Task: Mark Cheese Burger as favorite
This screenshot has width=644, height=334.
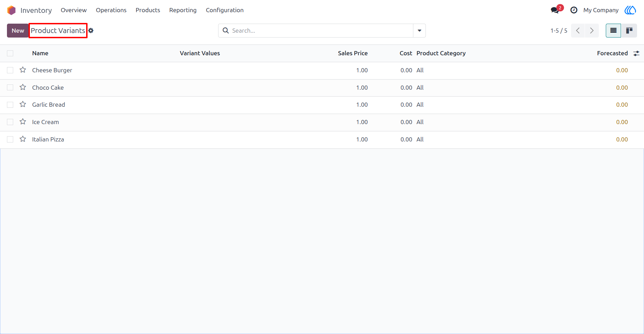Action: [x=23, y=70]
